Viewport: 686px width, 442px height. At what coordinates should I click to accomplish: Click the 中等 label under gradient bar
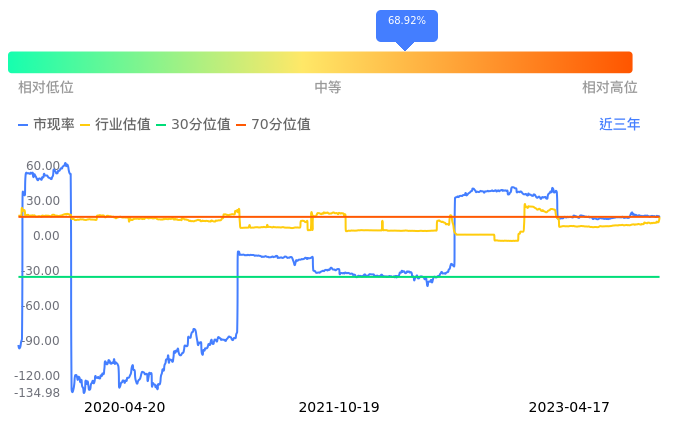pyautogui.click(x=328, y=88)
